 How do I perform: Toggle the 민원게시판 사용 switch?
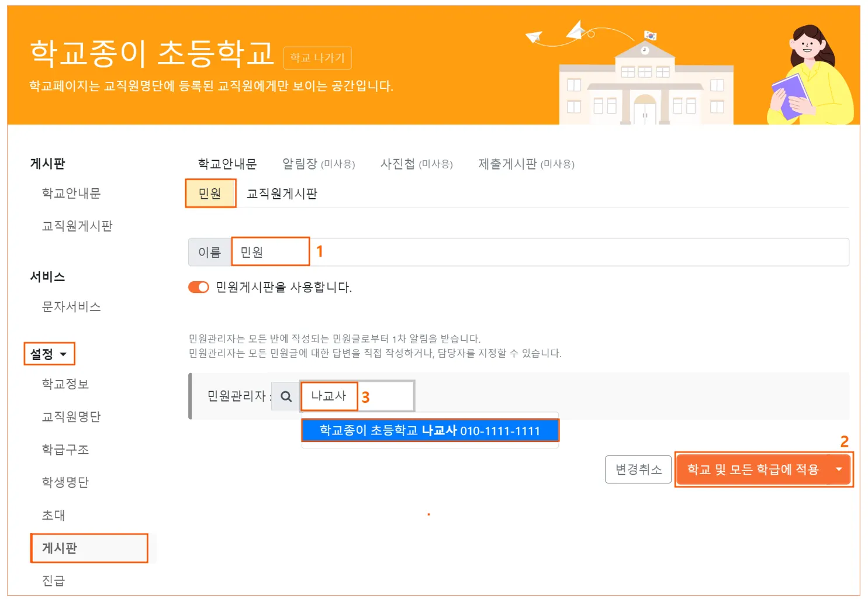(199, 287)
